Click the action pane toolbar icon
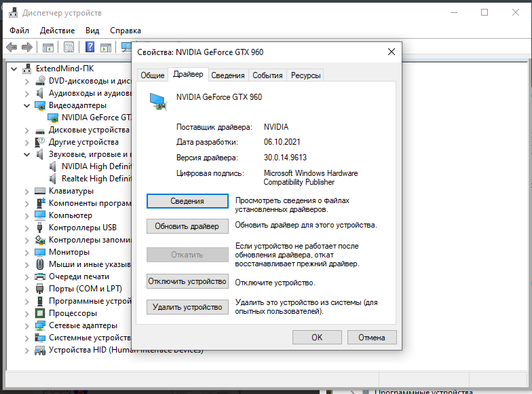Image resolution: width=532 pixels, height=394 pixels. pyautogui.click(x=106, y=48)
